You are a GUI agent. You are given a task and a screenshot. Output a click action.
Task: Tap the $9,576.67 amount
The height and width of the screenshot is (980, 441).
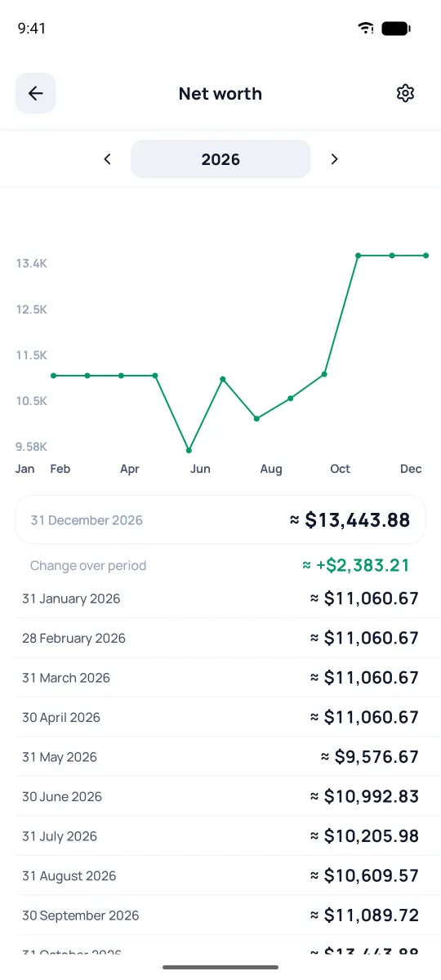(370, 757)
